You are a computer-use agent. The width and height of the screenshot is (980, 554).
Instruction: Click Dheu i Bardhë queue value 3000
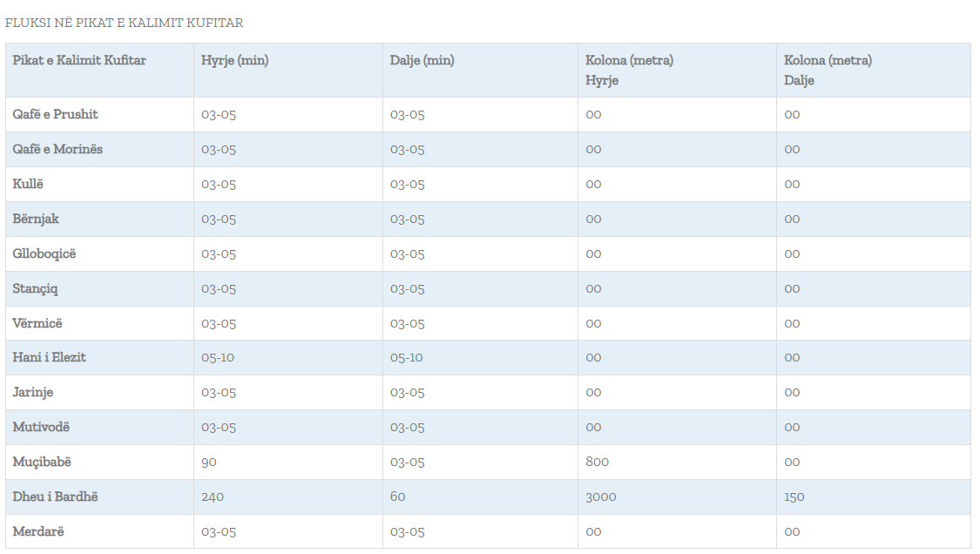[600, 497]
